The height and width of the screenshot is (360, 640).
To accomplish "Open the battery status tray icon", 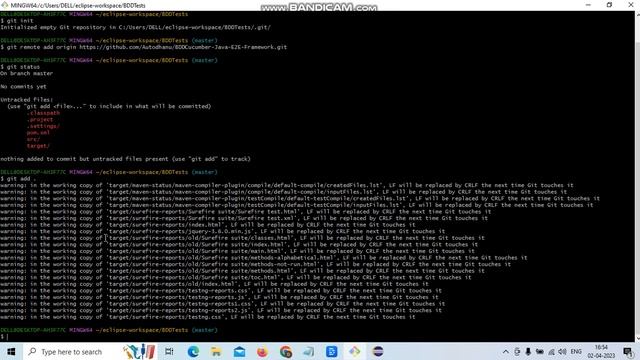I will tap(540, 351).
